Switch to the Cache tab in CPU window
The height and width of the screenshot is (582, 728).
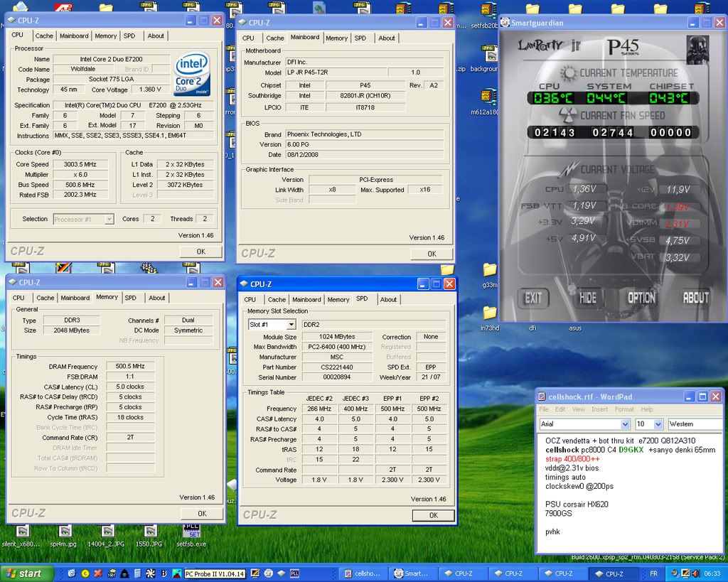(44, 36)
